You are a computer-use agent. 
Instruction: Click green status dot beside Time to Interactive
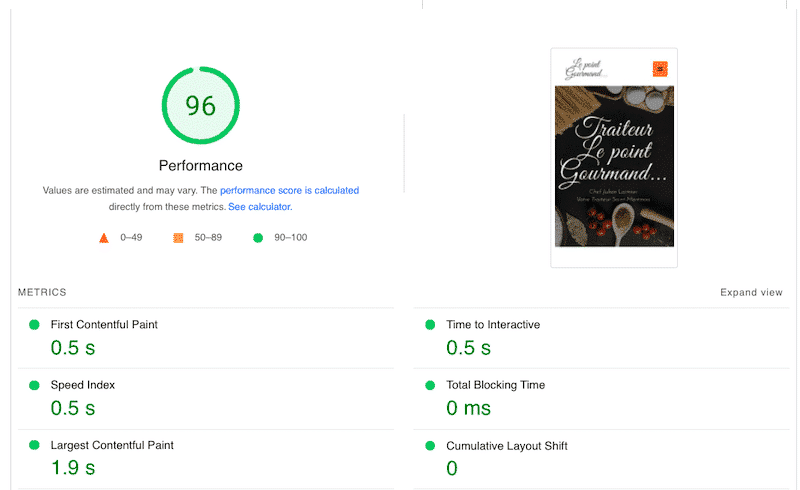[x=430, y=325]
